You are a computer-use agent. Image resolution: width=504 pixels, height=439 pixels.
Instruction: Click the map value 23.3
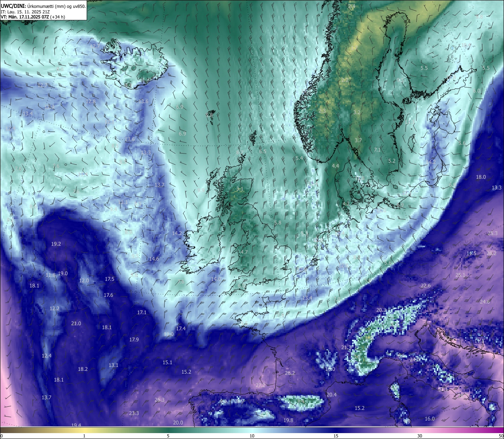coord(134,413)
